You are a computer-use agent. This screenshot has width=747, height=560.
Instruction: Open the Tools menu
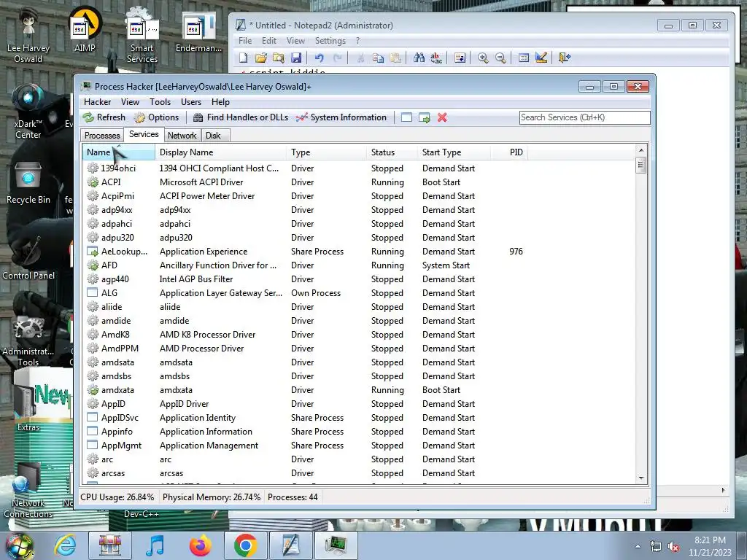[x=160, y=102]
